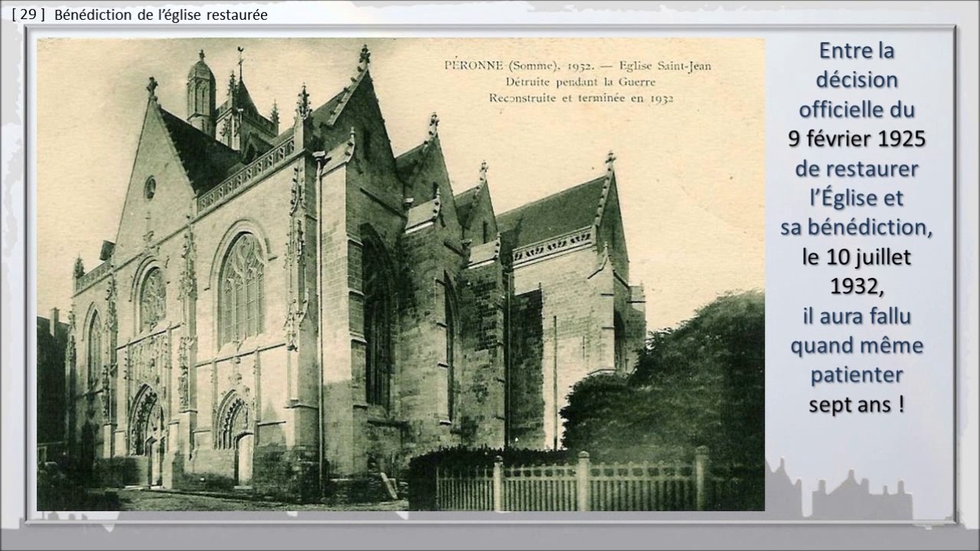
Task: Click the word "patienter"
Action: 857,377
